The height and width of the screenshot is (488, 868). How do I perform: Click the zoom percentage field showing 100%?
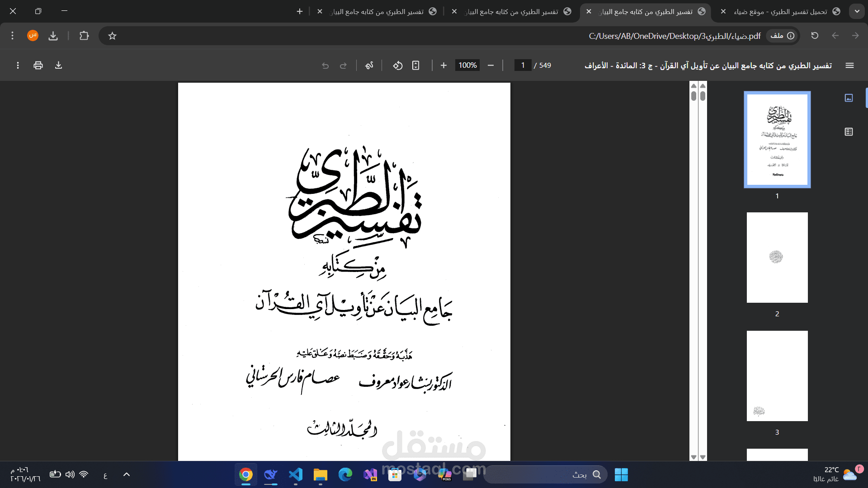(x=467, y=66)
